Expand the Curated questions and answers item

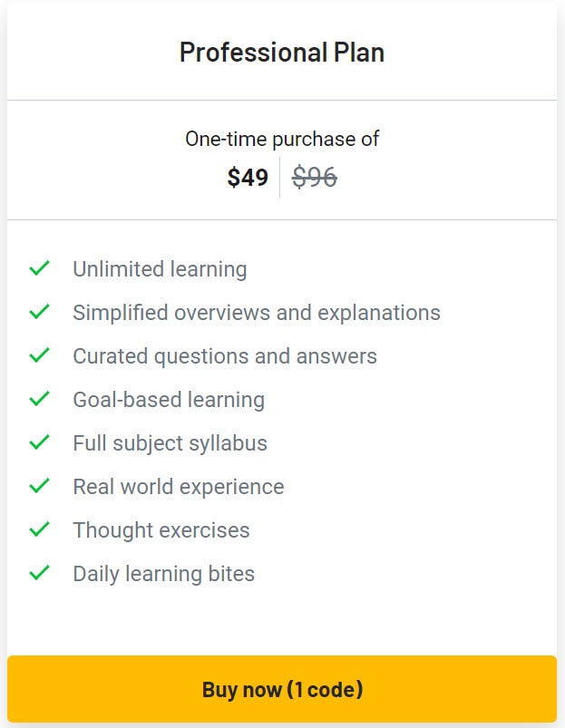[224, 355]
